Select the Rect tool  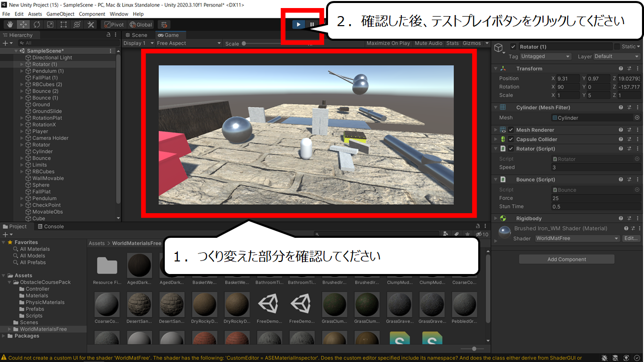[x=64, y=24]
